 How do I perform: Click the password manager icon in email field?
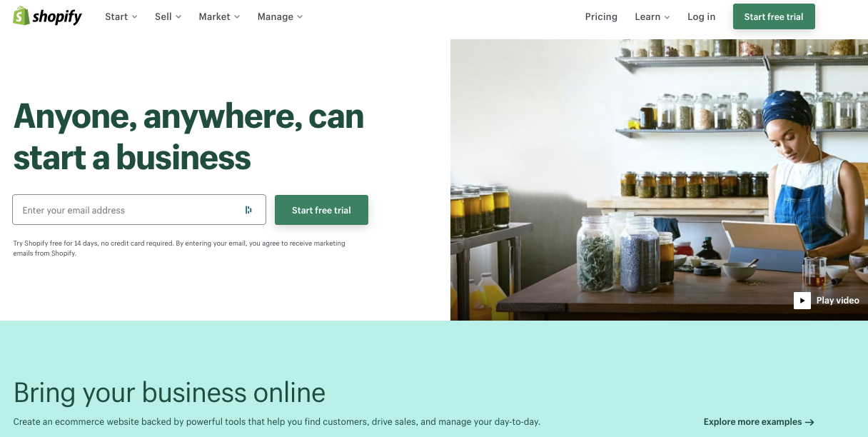(x=248, y=210)
